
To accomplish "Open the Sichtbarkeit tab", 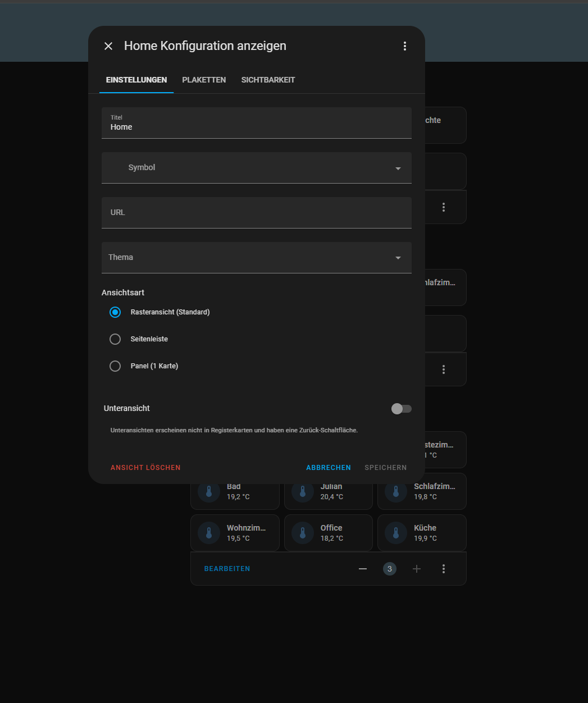I will point(268,80).
